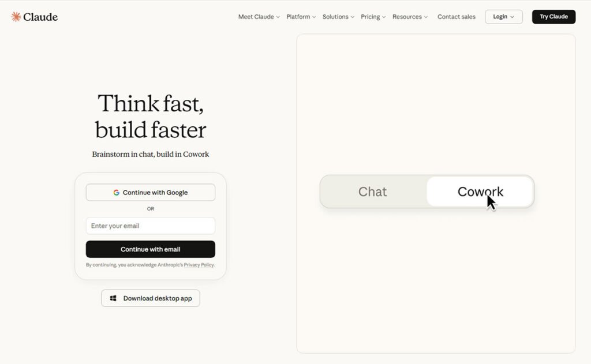This screenshot has height=364, width=591.
Task: Click Download desktop app button
Action: (151, 298)
